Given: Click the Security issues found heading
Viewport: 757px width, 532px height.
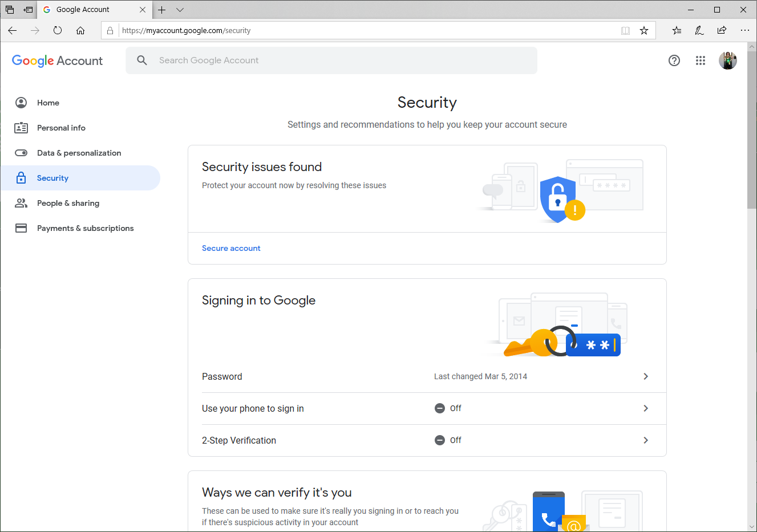Looking at the screenshot, I should [x=262, y=167].
